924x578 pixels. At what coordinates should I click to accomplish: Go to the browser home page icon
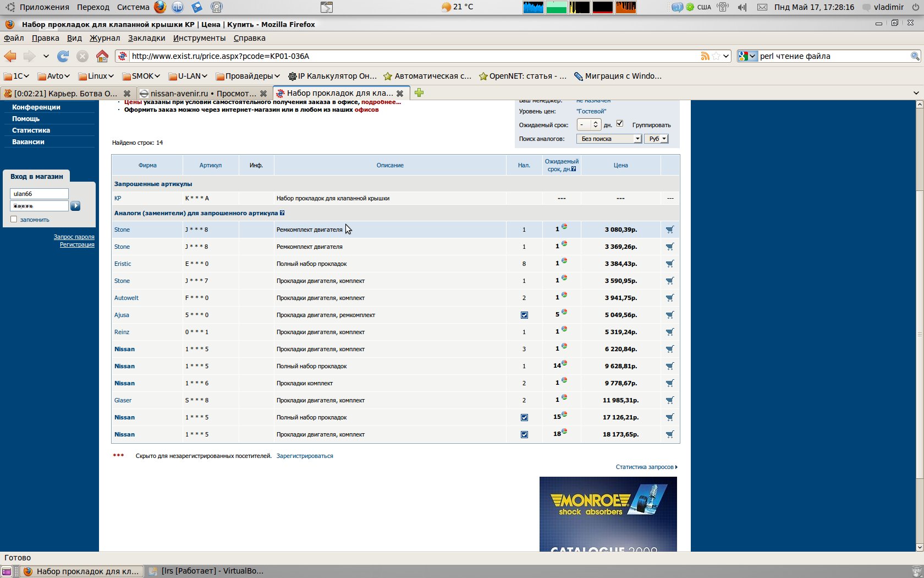click(102, 56)
